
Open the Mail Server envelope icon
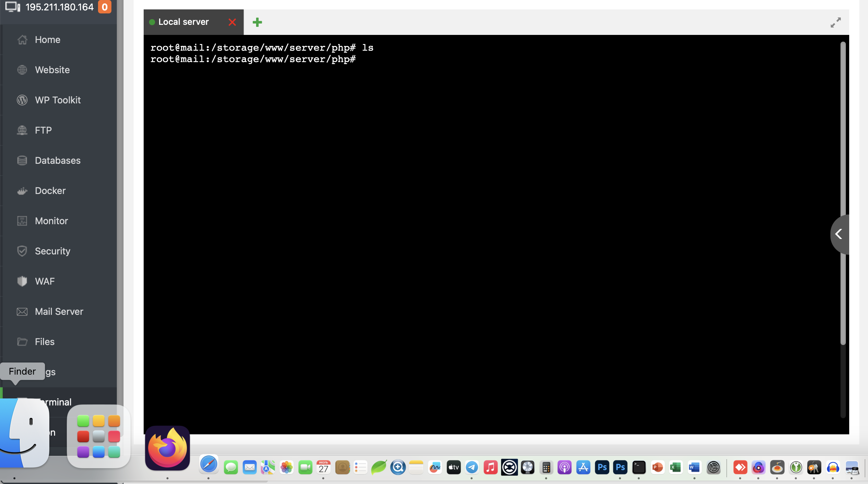pyautogui.click(x=22, y=312)
